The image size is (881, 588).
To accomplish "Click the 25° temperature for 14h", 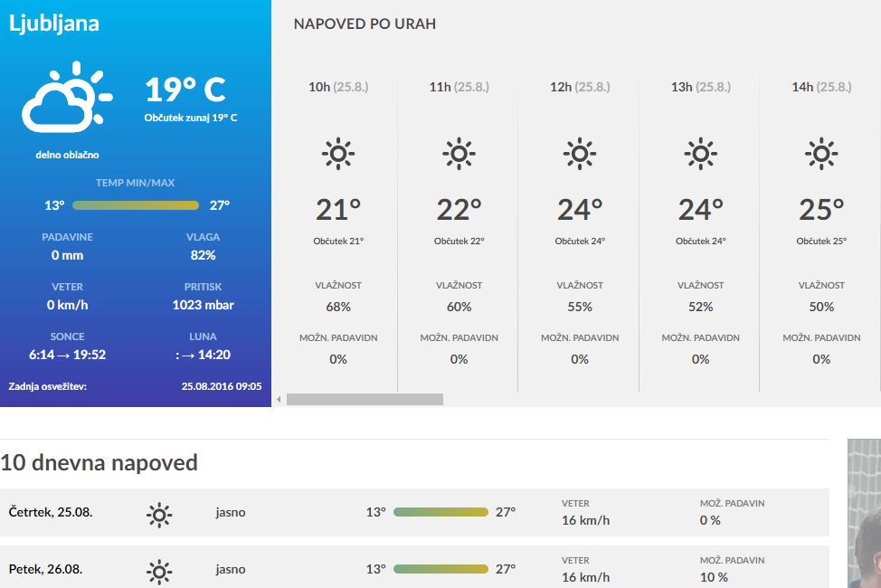I will click(821, 210).
